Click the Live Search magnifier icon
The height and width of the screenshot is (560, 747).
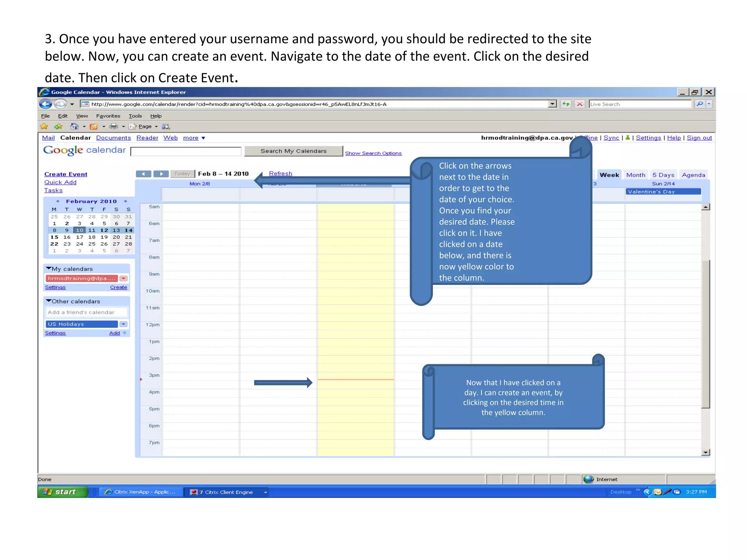[x=700, y=104]
